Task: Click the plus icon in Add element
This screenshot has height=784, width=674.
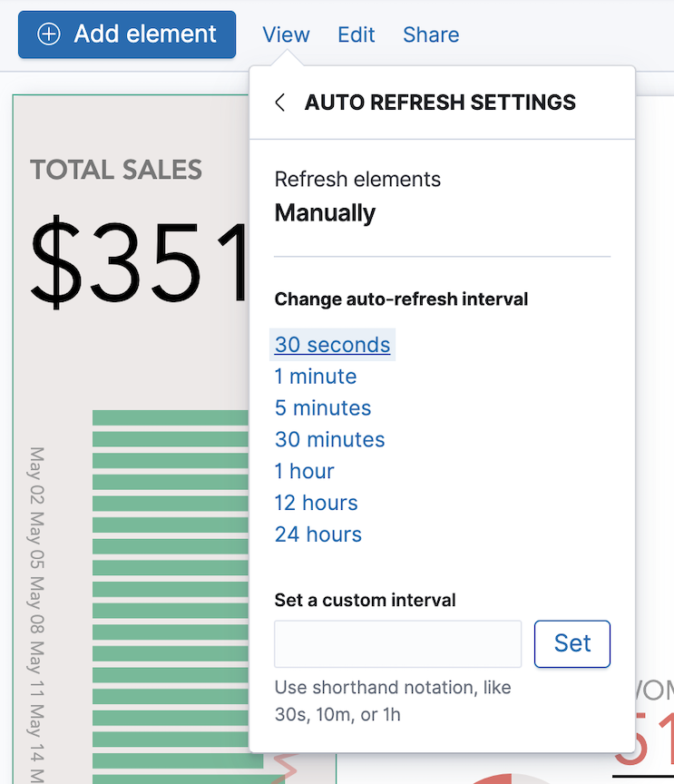Action: click(x=48, y=34)
